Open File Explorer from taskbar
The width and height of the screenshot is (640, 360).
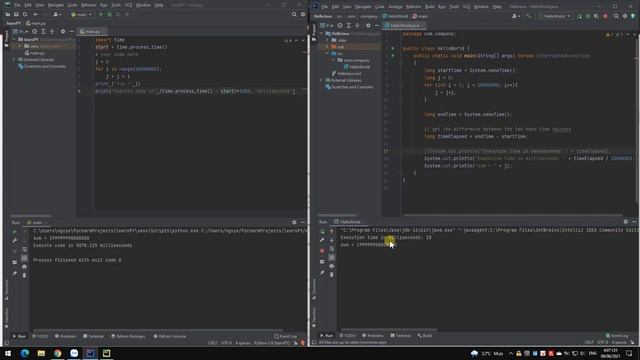coord(41,353)
